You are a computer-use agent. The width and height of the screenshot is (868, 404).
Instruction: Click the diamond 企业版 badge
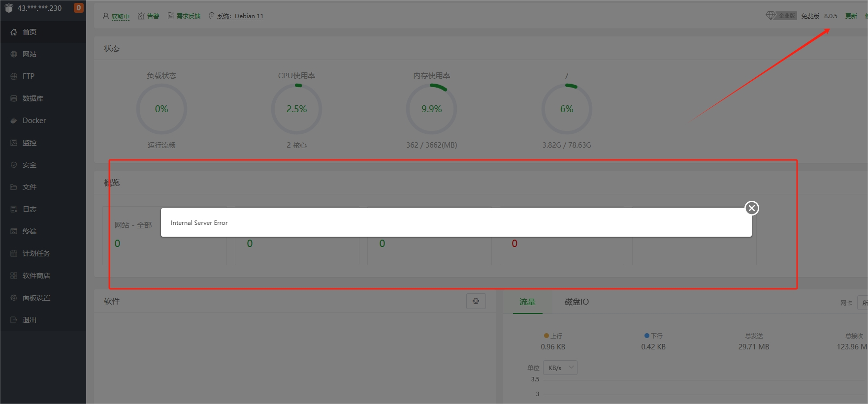781,16
